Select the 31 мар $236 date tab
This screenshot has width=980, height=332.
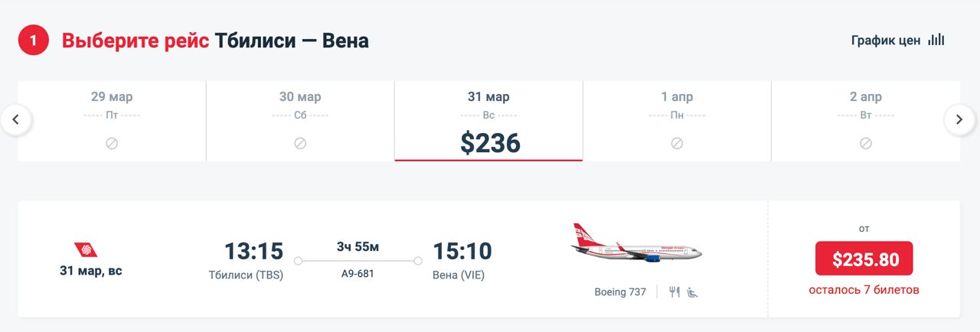pyautogui.click(x=488, y=121)
